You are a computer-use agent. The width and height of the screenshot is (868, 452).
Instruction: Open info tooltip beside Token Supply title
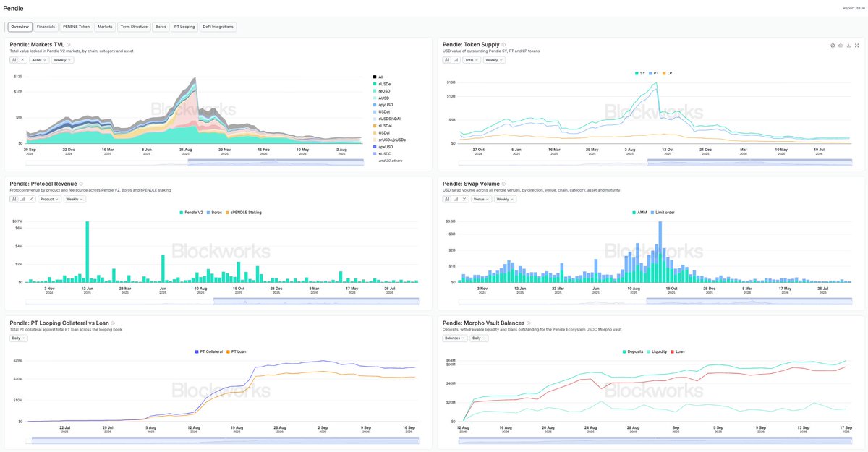pyautogui.click(x=503, y=44)
